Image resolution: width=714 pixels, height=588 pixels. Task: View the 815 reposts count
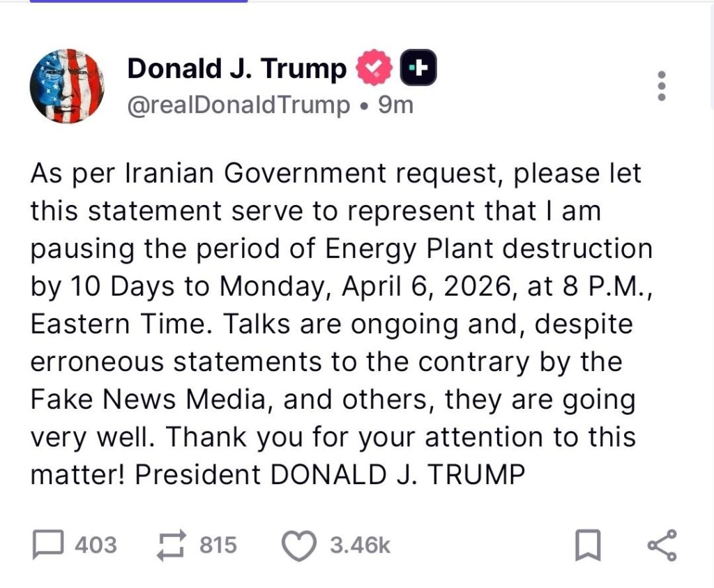218,545
